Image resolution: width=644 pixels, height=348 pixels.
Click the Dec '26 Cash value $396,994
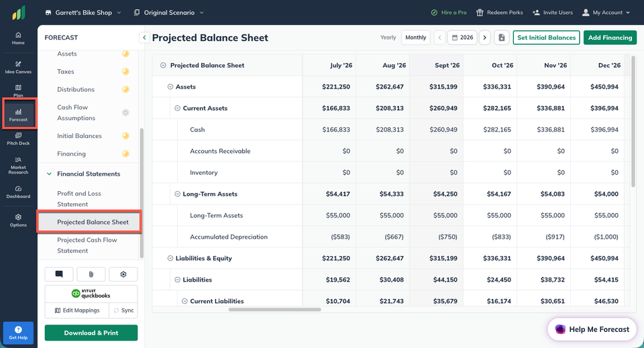point(604,129)
